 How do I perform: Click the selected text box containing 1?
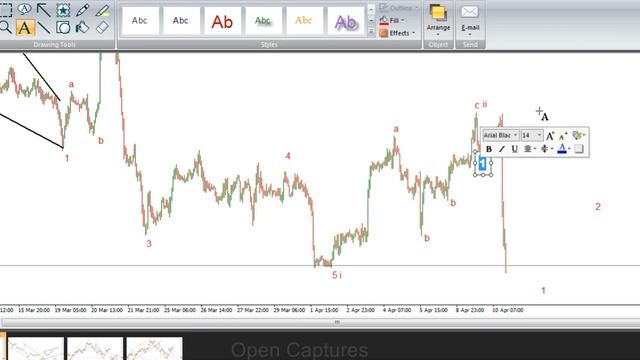483,163
